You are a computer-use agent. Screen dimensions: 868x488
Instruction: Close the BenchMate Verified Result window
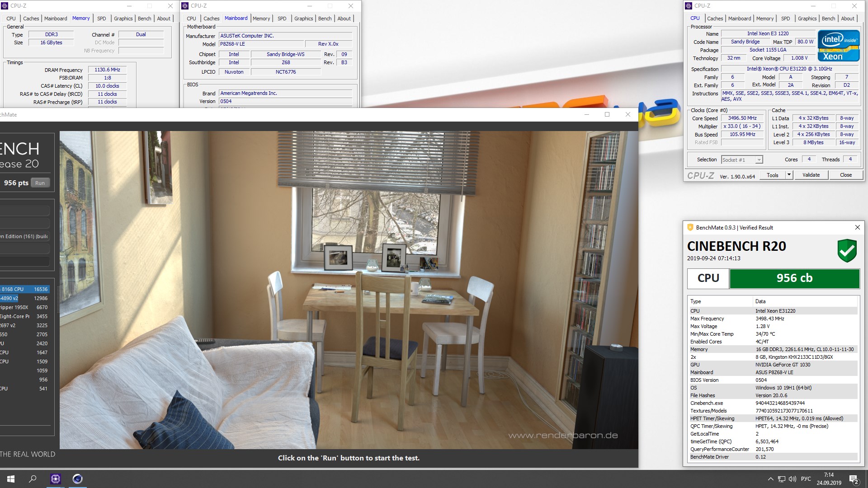click(857, 227)
